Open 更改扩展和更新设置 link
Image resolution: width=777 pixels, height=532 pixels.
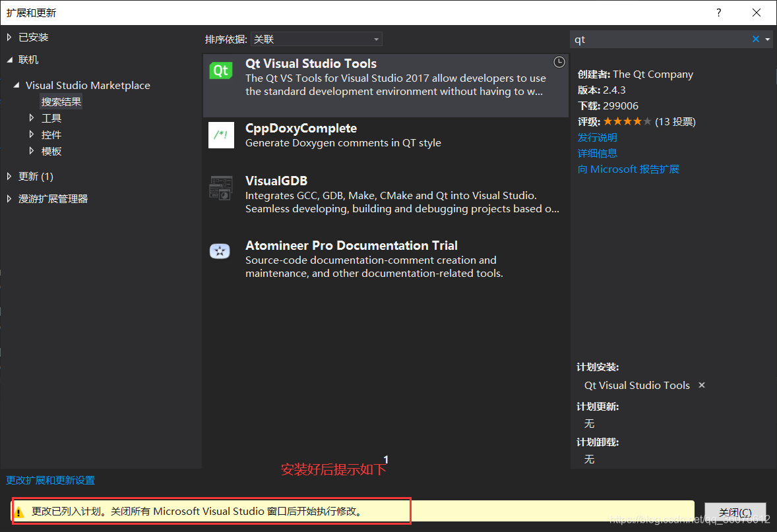50,480
